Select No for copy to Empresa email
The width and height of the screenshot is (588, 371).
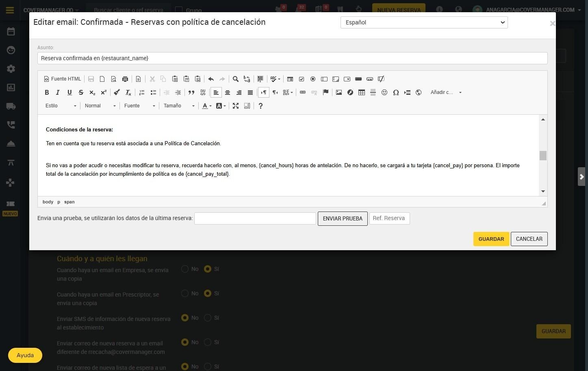(185, 269)
